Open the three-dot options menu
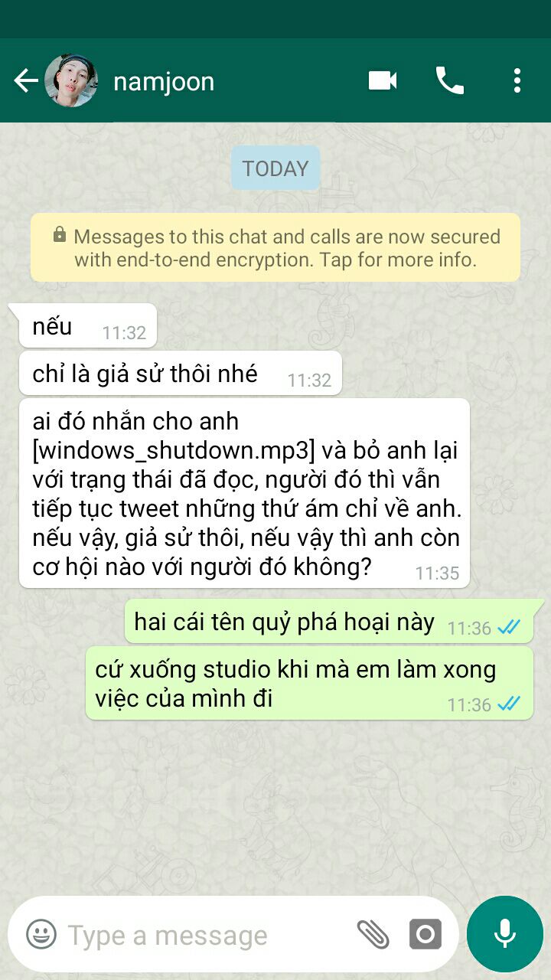The width and height of the screenshot is (551, 980). pos(517,80)
